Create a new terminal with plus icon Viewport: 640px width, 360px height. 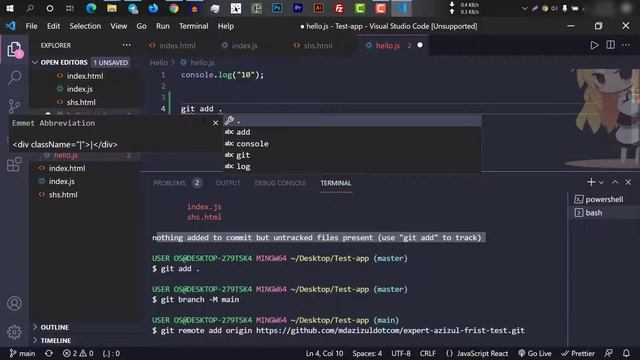coord(591,182)
